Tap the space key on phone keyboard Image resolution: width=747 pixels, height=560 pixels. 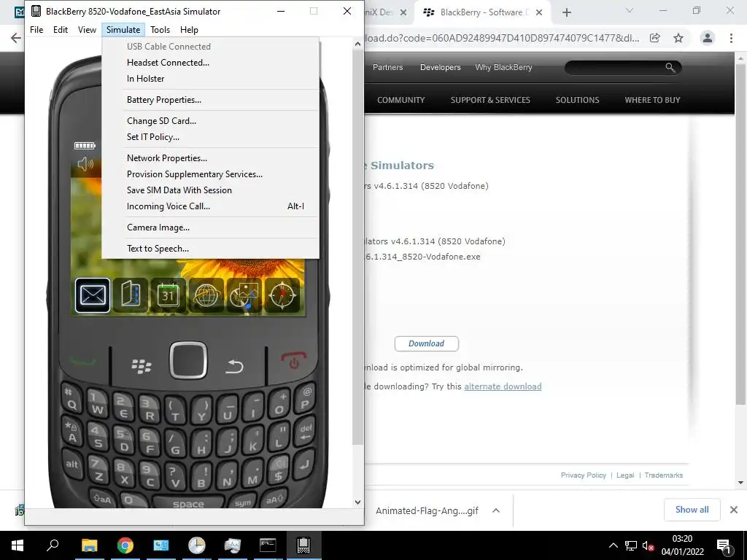pos(188,504)
